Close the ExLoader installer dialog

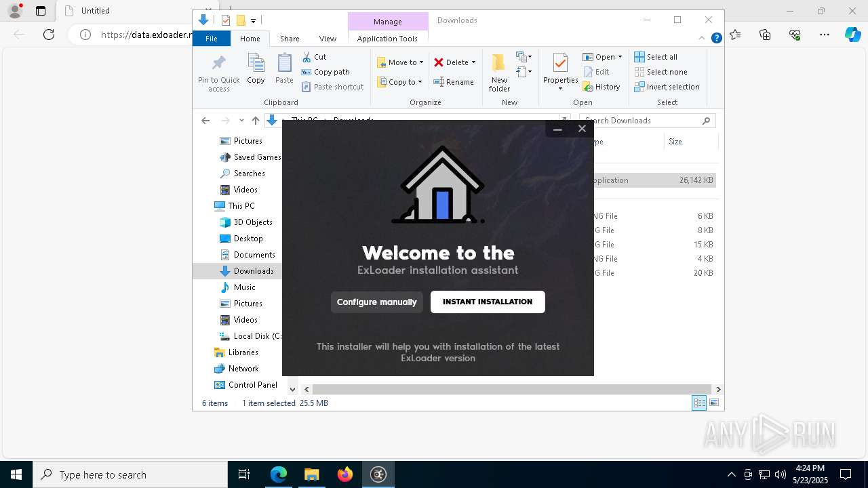[x=582, y=129]
